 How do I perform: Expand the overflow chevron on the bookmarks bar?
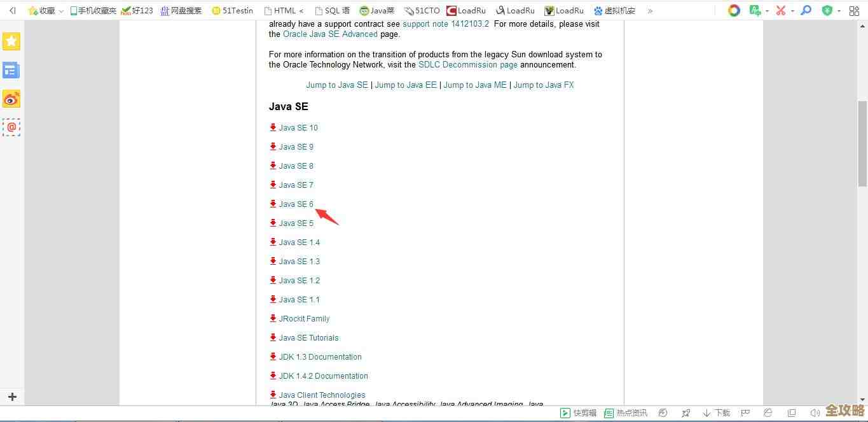click(650, 10)
